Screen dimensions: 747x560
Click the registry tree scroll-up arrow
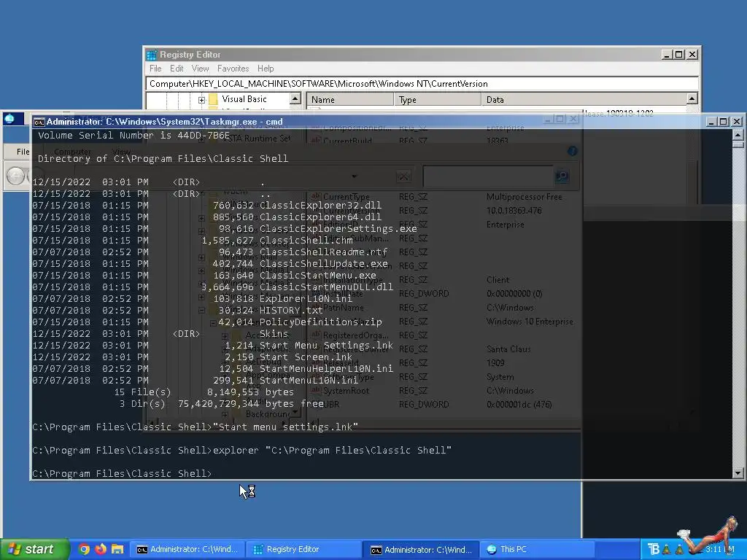pos(295,98)
